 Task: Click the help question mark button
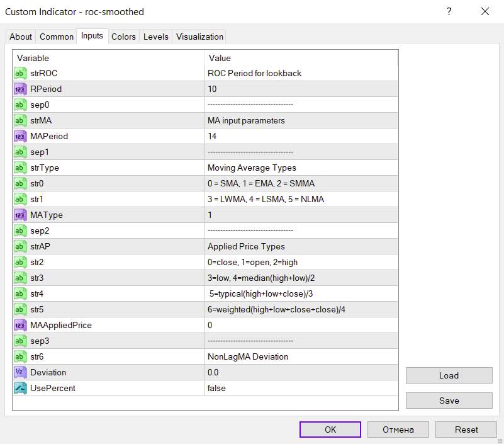coord(449,11)
